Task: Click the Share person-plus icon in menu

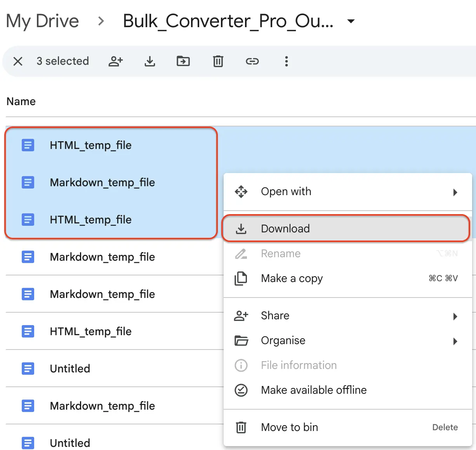Action: click(x=241, y=316)
